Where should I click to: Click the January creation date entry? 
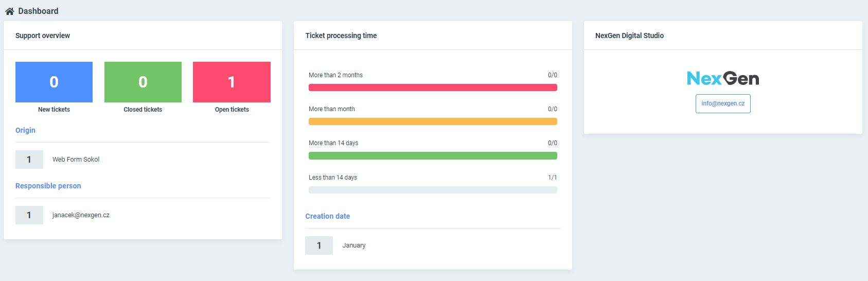point(354,245)
